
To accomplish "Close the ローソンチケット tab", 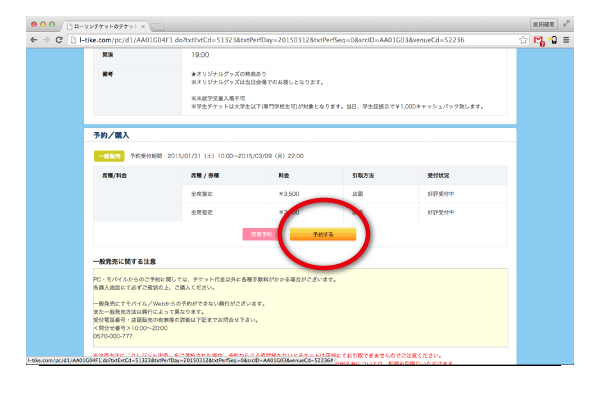I will click(143, 26).
